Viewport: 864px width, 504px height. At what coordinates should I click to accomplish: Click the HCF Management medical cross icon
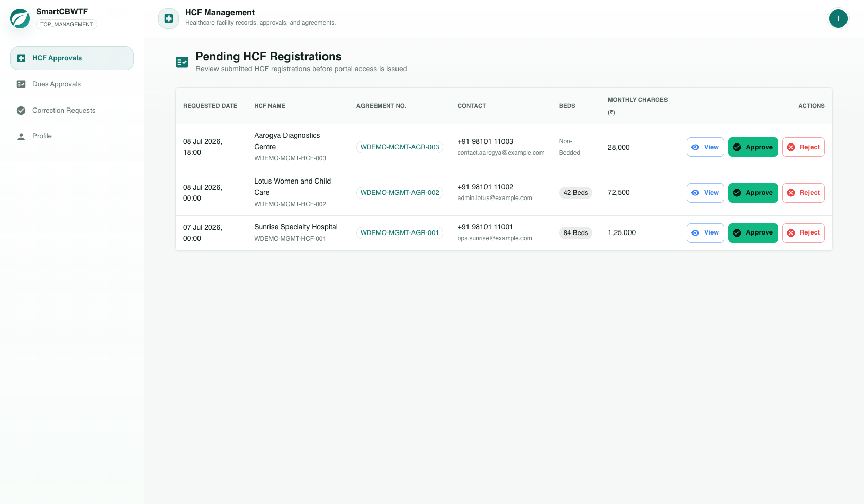click(x=169, y=19)
